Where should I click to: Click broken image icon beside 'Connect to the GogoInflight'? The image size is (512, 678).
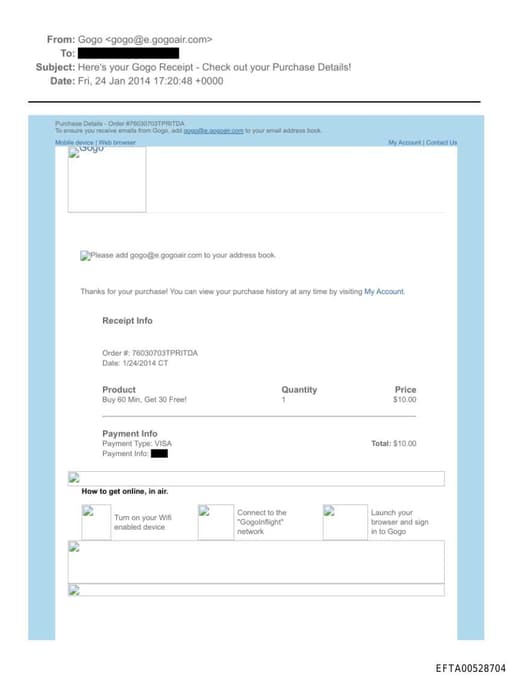(x=216, y=522)
